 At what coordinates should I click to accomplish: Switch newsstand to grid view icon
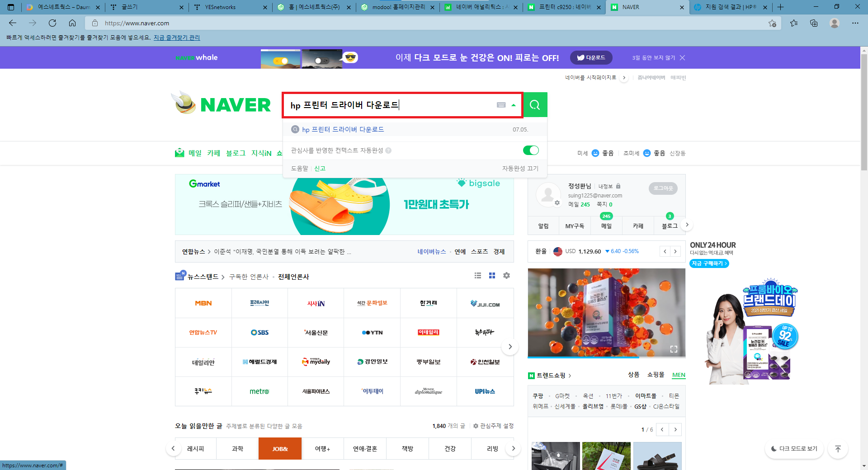(x=492, y=276)
